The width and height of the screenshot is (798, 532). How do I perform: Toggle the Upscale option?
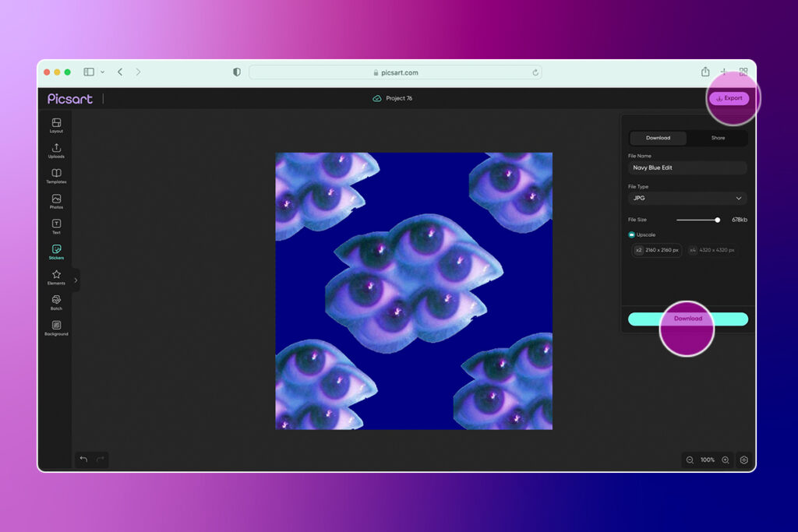632,234
